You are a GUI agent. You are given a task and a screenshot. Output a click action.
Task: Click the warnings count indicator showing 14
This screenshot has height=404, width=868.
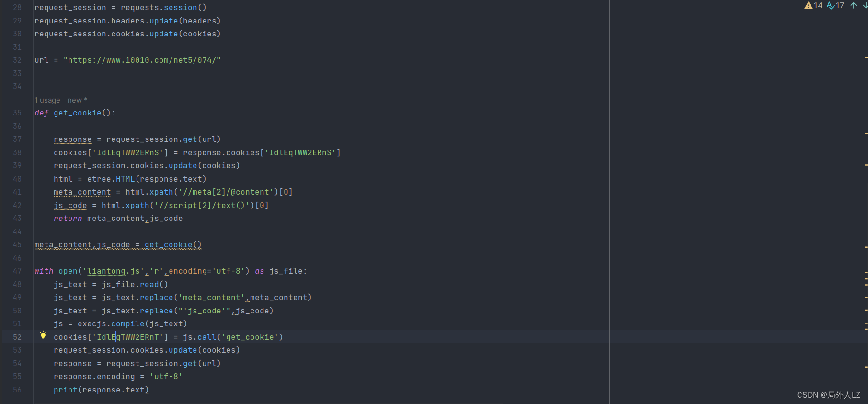click(813, 5)
